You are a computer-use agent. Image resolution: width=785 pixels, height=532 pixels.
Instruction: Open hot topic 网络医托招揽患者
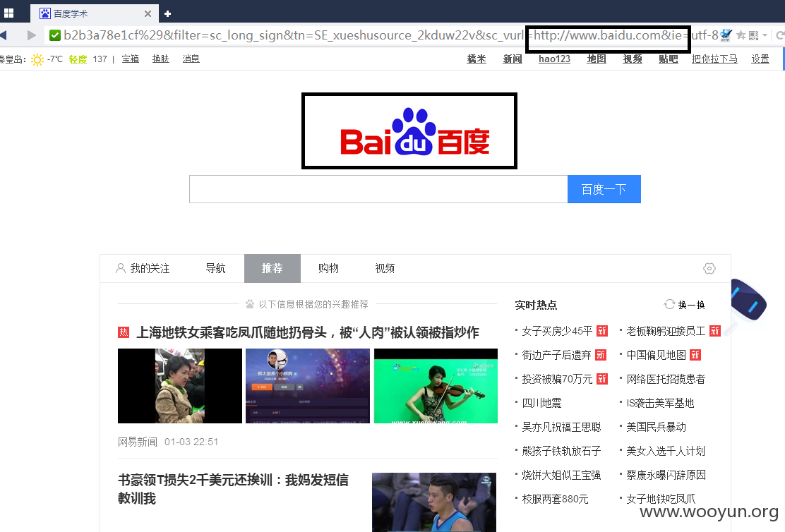pyautogui.click(x=666, y=379)
